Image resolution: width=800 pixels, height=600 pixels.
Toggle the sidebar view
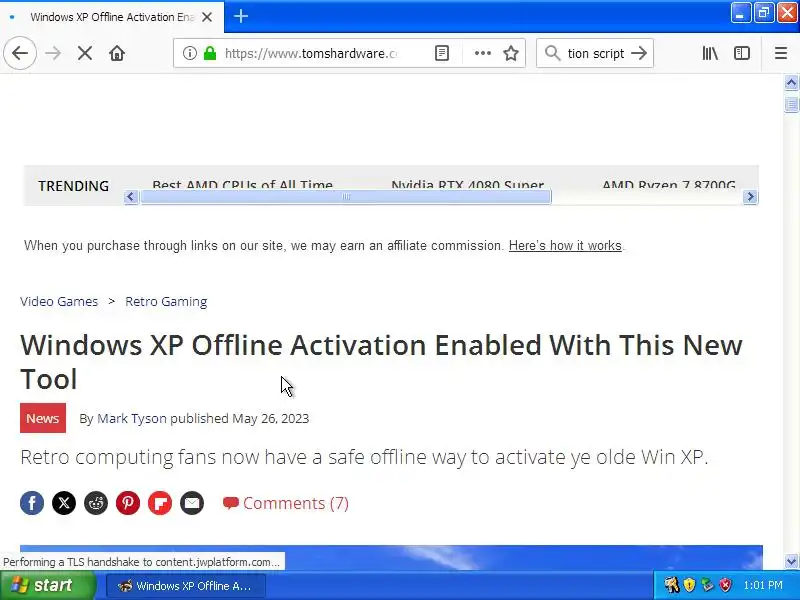coord(741,53)
